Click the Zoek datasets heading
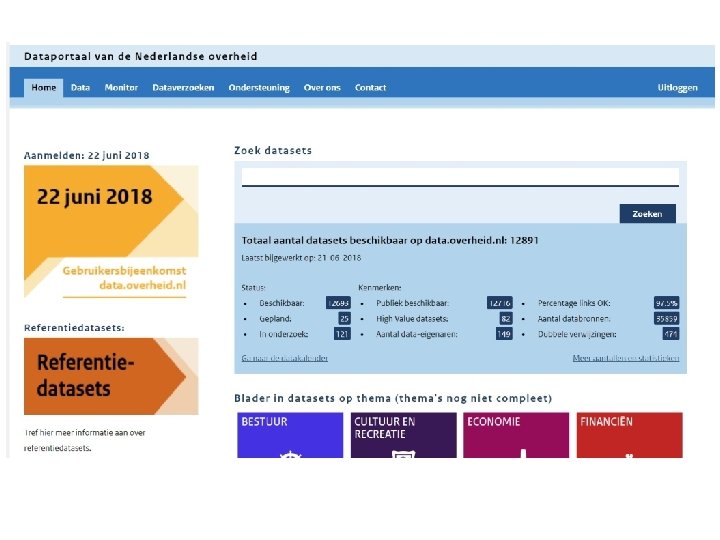 pos(273,150)
